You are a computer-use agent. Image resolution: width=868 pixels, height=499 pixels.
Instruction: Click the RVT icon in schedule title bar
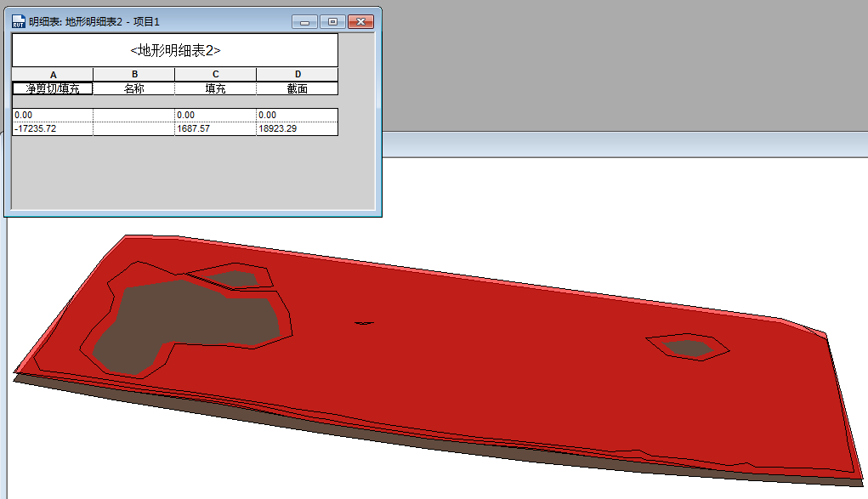point(18,21)
